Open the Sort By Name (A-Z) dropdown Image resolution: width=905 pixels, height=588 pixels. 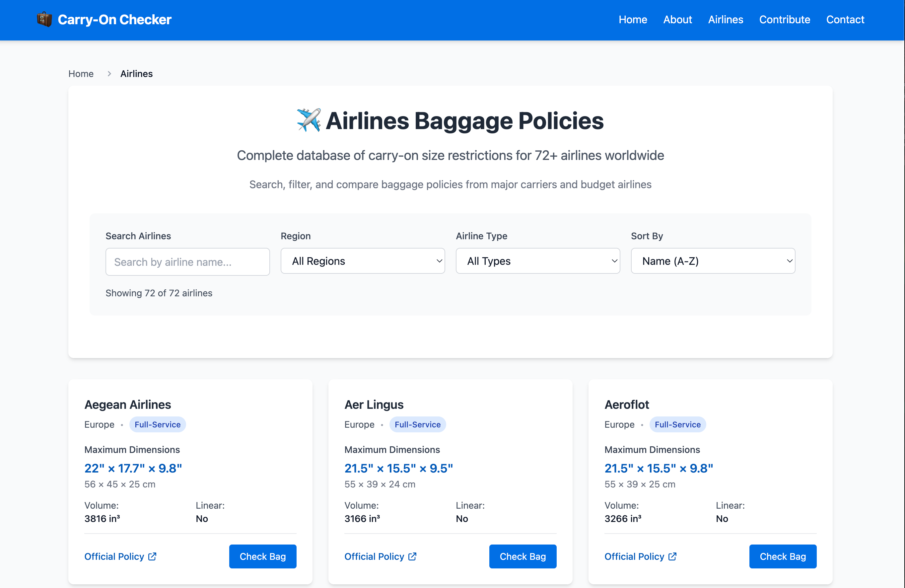pos(713,261)
